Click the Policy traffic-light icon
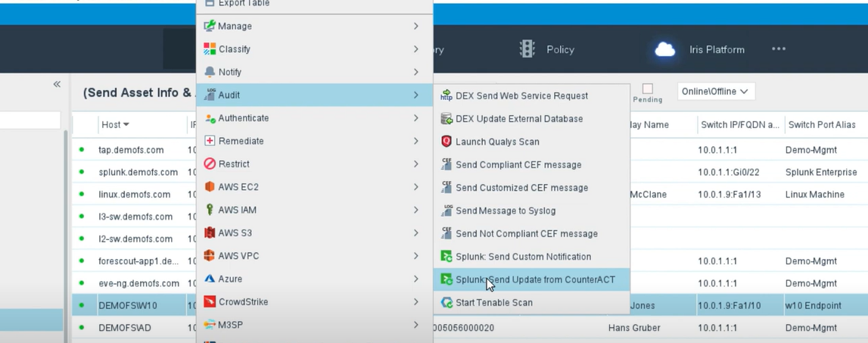Viewport: 868px width, 343px height. 527,48
